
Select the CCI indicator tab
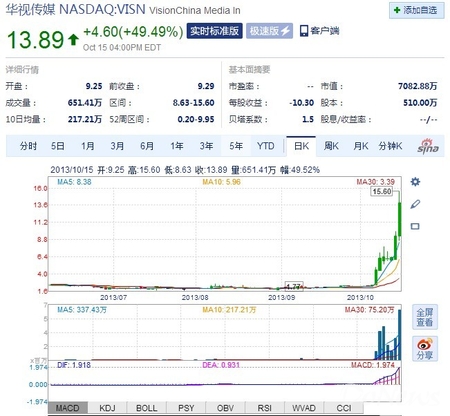pos(344,408)
